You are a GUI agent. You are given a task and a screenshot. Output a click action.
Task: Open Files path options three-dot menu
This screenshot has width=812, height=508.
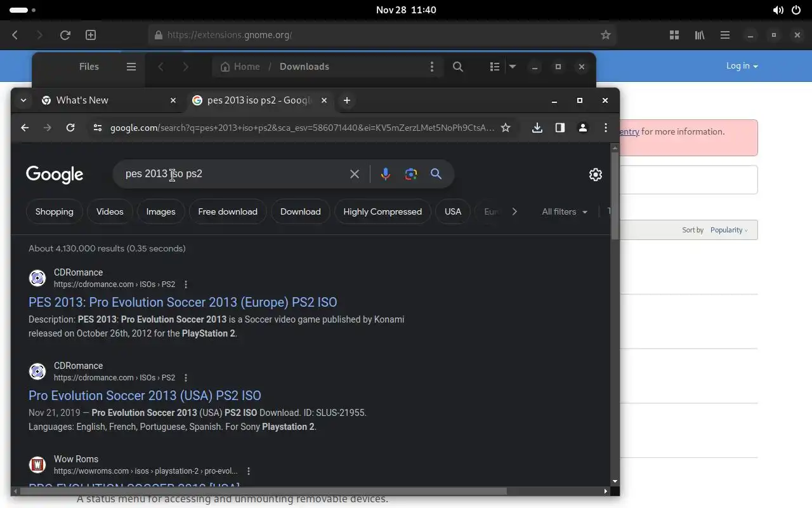click(432, 67)
